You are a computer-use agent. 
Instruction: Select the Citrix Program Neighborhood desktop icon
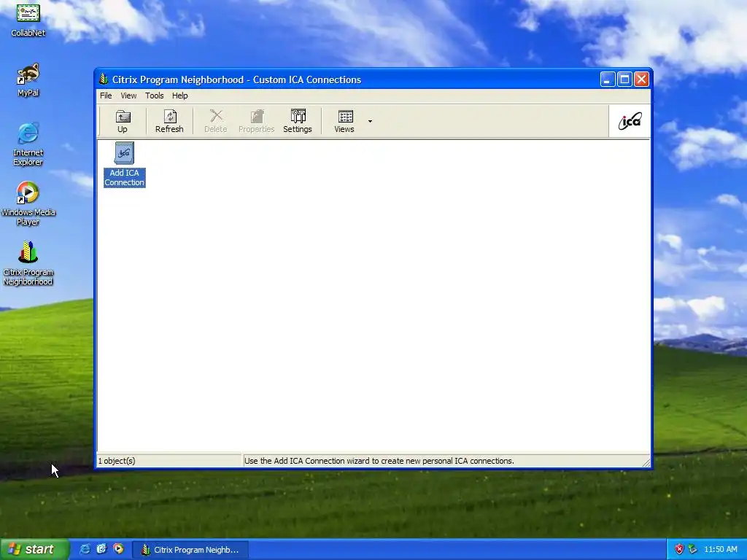pos(28,263)
